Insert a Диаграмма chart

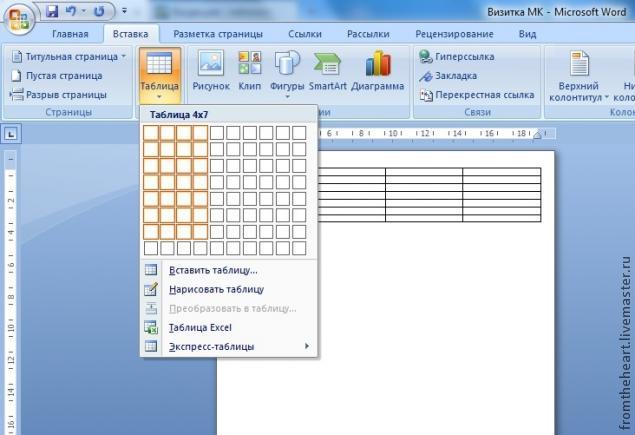click(x=378, y=70)
